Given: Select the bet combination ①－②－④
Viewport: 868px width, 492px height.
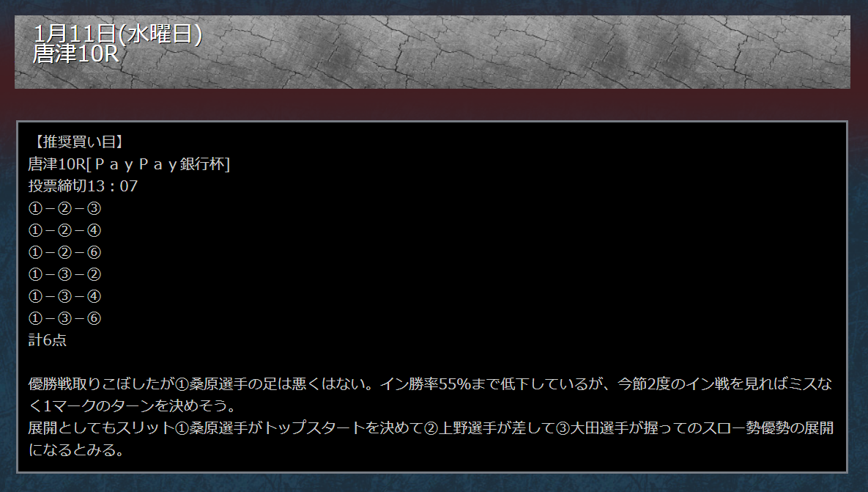Looking at the screenshot, I should [x=64, y=230].
